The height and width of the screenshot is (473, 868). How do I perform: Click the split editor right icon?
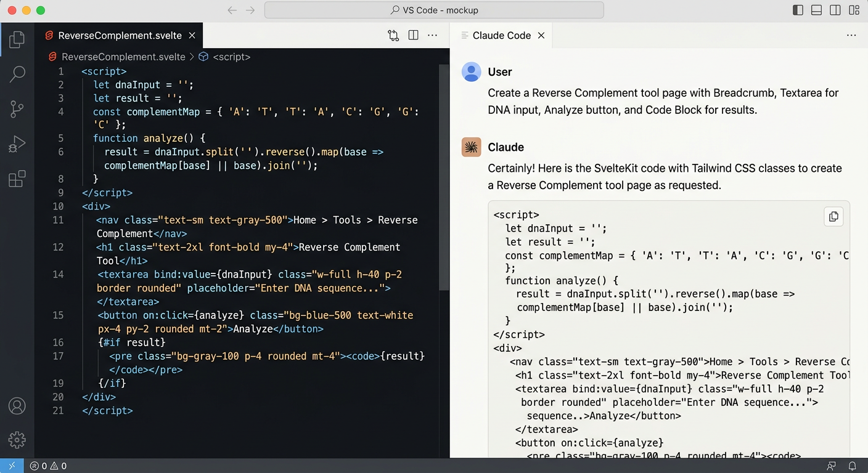tap(413, 36)
